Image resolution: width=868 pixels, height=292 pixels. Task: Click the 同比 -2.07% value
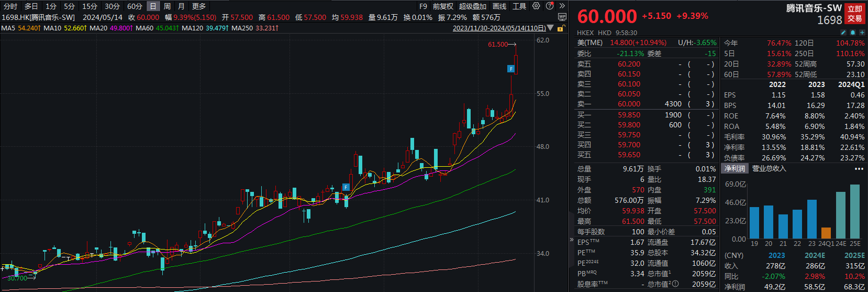tap(773, 276)
